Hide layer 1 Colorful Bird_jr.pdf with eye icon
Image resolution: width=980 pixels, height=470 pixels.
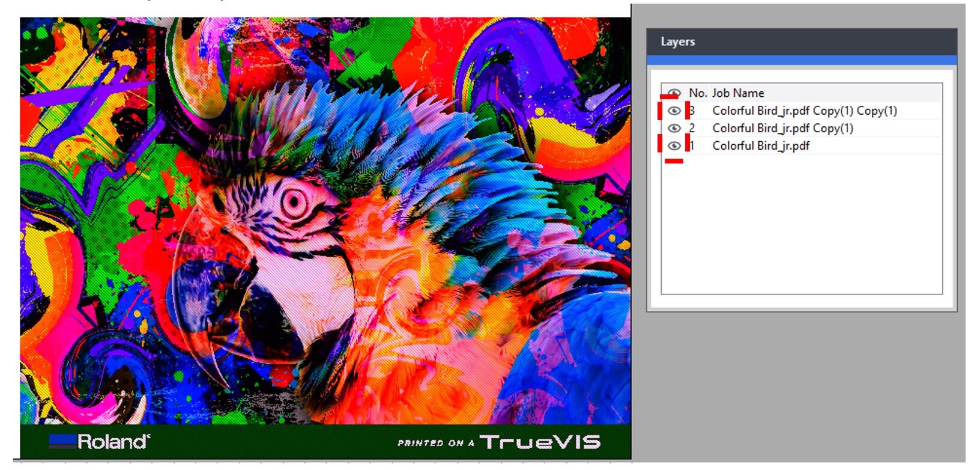[x=674, y=145]
